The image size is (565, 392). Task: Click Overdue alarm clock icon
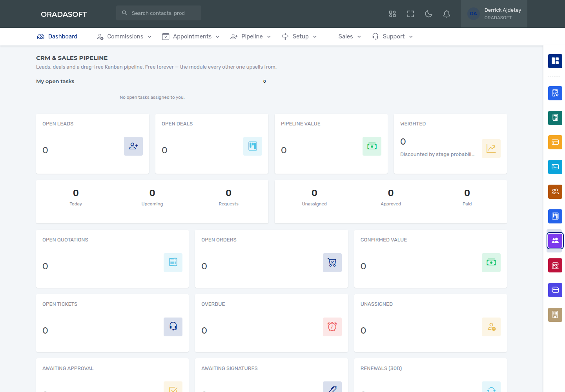tap(332, 327)
